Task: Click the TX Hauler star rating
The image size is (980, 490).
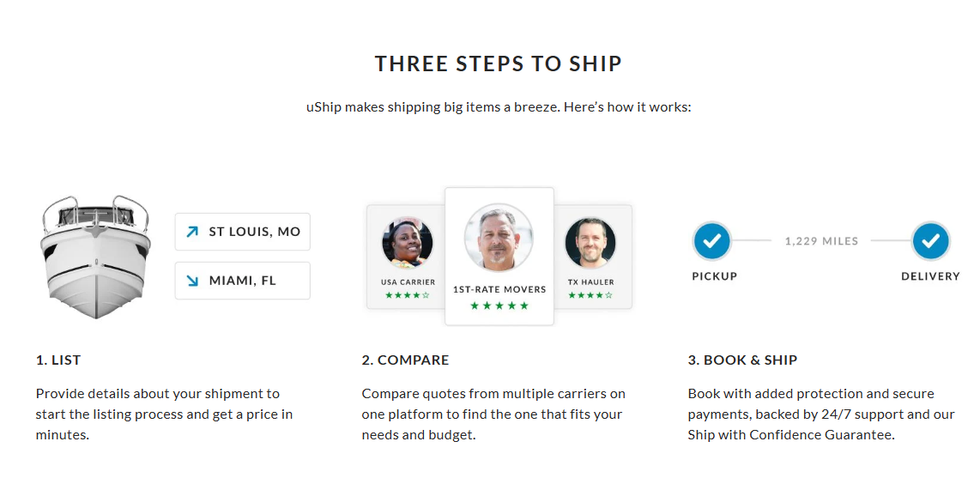Action: click(590, 295)
